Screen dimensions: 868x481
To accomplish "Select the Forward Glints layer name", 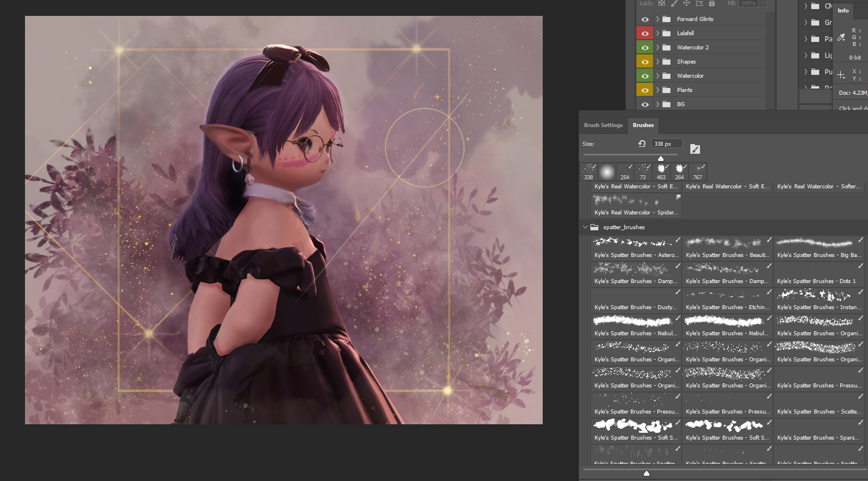I will [695, 19].
